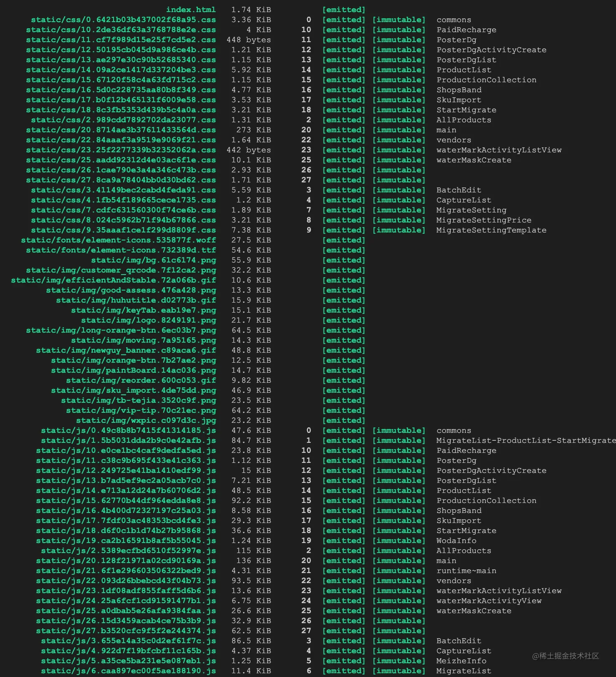The height and width of the screenshot is (677, 616).
Task: Click static/img/customer_qrcode.7f12ca2.png filename
Action: 121,270
